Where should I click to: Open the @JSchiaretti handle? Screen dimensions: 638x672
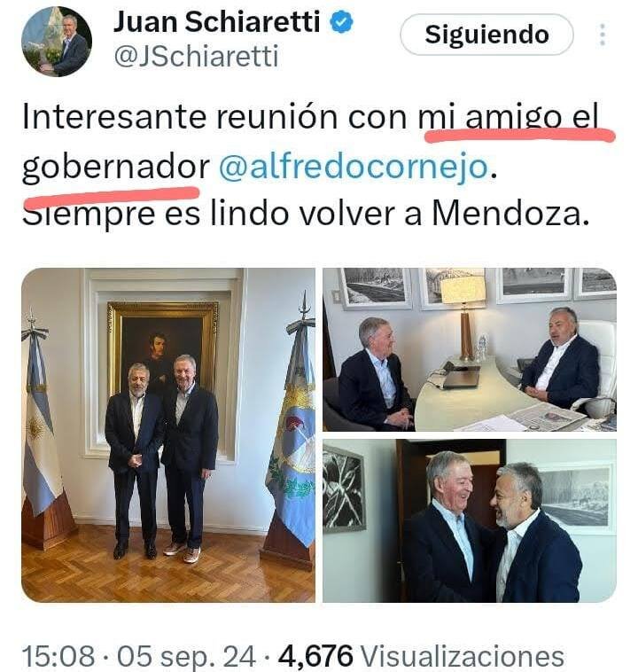(196, 56)
